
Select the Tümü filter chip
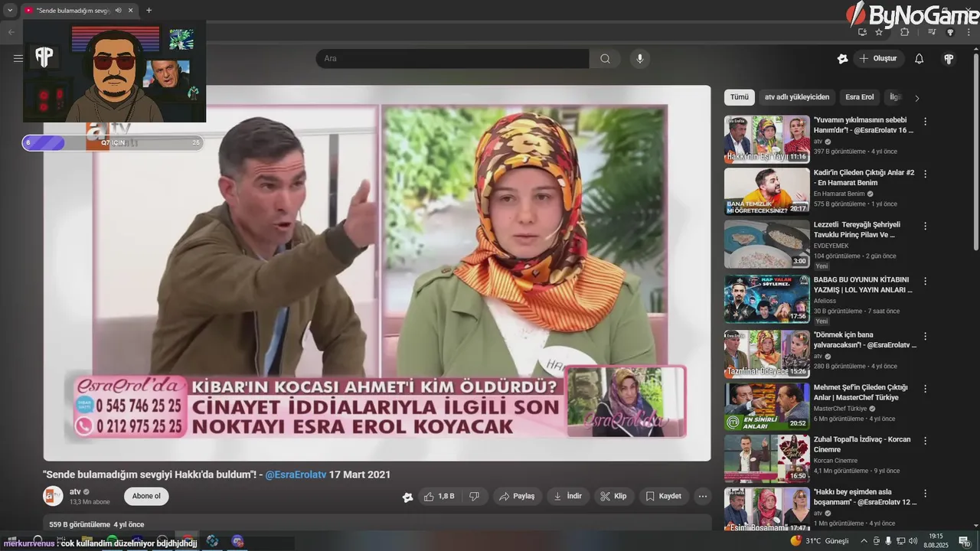tap(739, 97)
